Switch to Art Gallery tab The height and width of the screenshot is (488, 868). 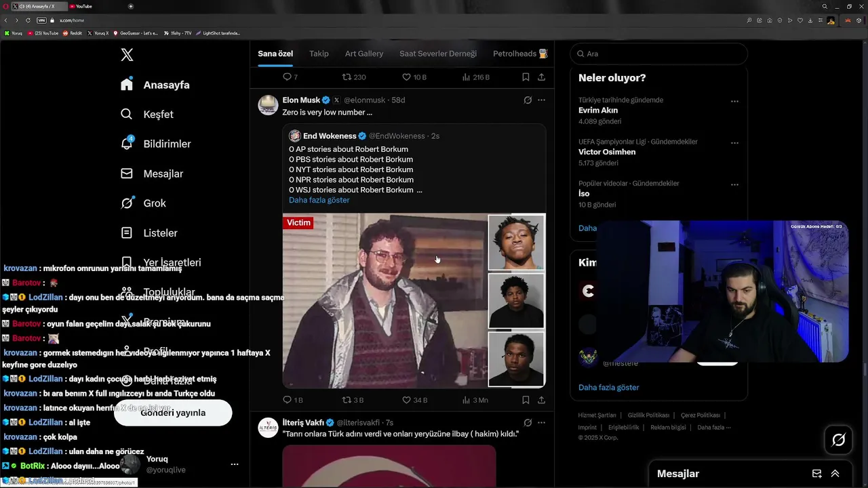364,54
